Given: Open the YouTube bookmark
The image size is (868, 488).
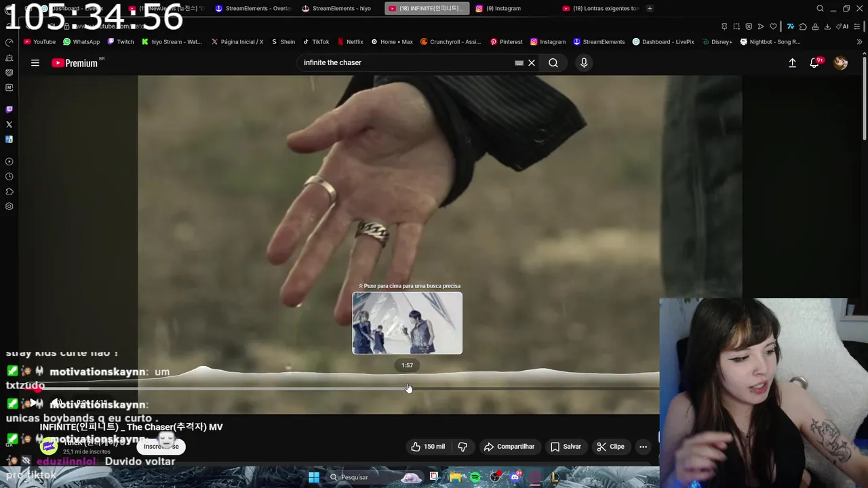Looking at the screenshot, I should coord(39,42).
